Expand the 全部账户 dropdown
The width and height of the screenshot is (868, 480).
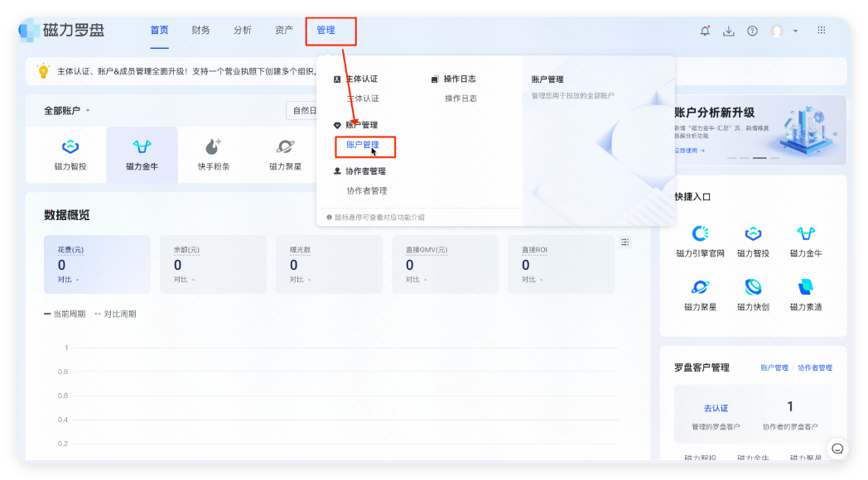pos(67,111)
